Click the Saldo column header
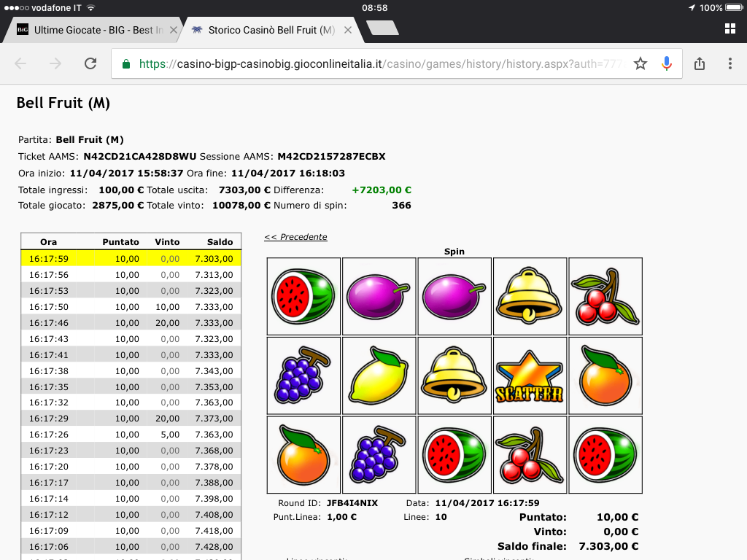Image resolution: width=747 pixels, height=560 pixels. (220, 242)
